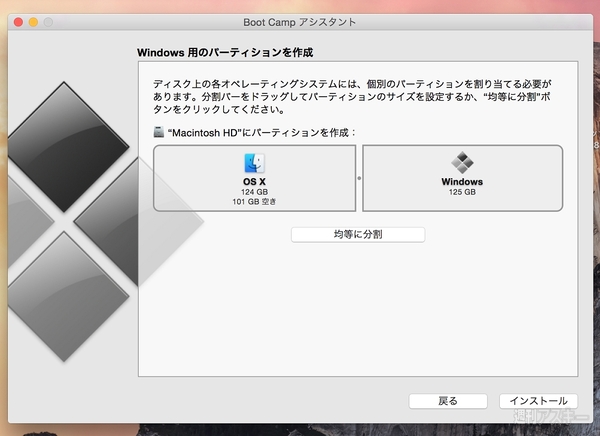
Task: Click the Macintosh HD disk icon
Action: click(158, 132)
